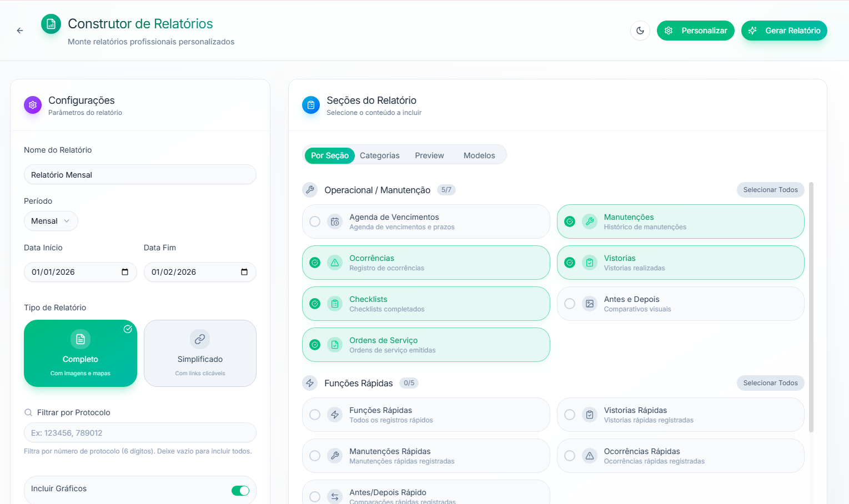Select all in Operacional / Manutenção
Image resolution: width=849 pixels, height=504 pixels.
771,190
